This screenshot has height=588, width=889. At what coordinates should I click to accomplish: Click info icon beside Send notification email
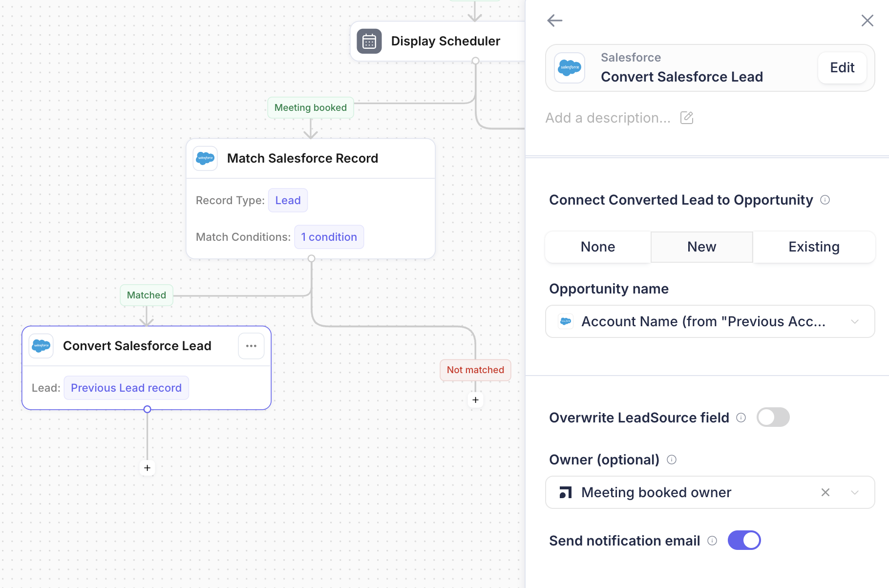point(712,541)
